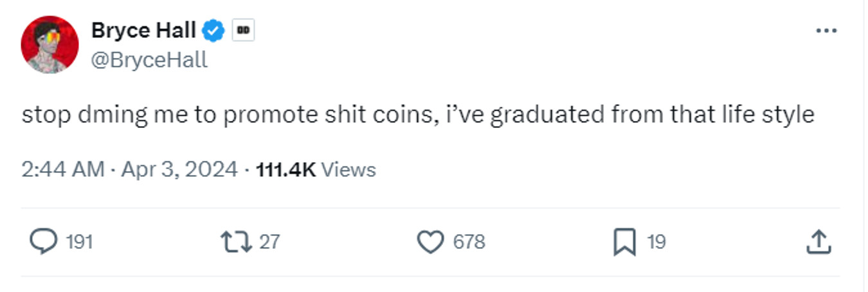The width and height of the screenshot is (868, 292).
Task: Click the Bryce Hall display name
Action: 143,30
